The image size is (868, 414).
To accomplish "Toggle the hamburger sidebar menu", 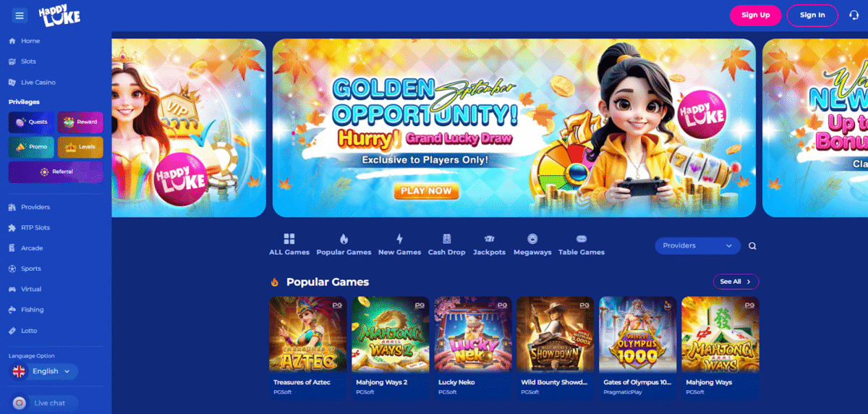I will [20, 14].
